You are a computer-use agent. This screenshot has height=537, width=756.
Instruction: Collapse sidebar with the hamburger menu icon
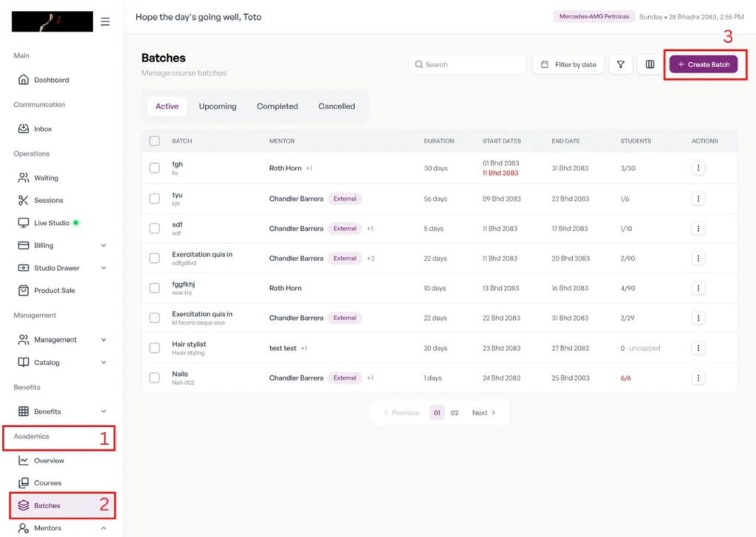105,21
